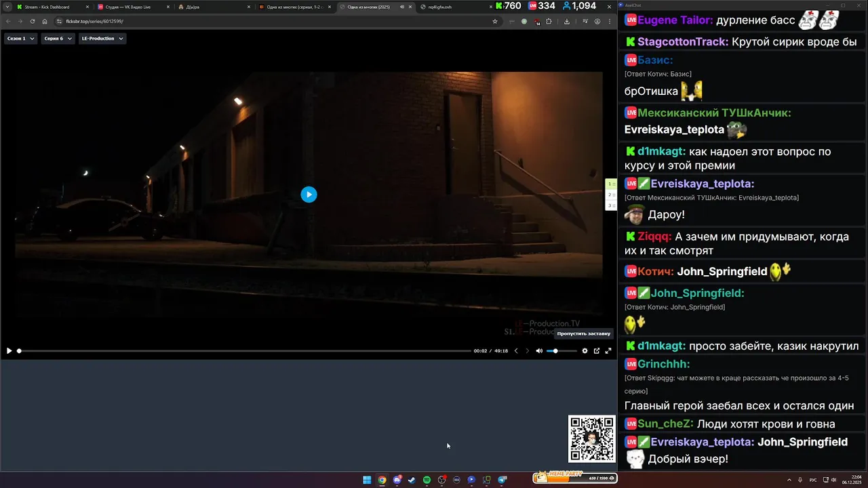Click the system tray microphone icon
The width and height of the screenshot is (868, 488).
tap(801, 480)
